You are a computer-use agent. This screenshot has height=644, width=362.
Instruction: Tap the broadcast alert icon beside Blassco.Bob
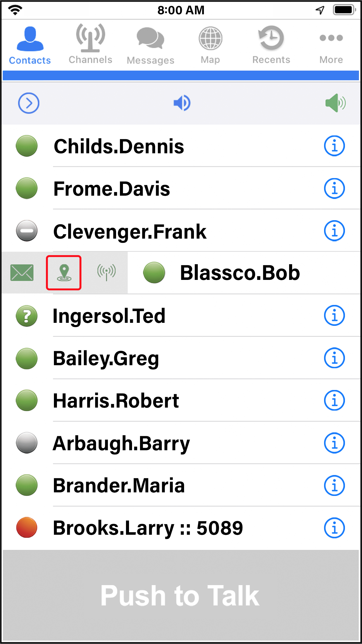(106, 272)
